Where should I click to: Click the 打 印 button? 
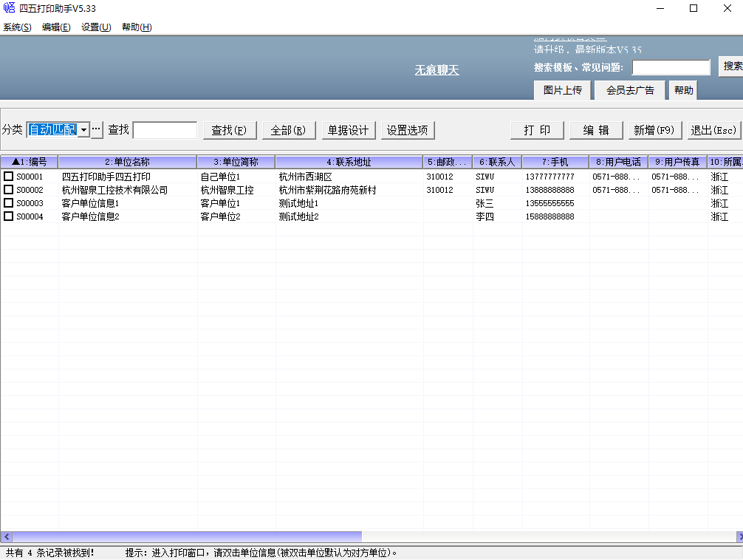537,130
